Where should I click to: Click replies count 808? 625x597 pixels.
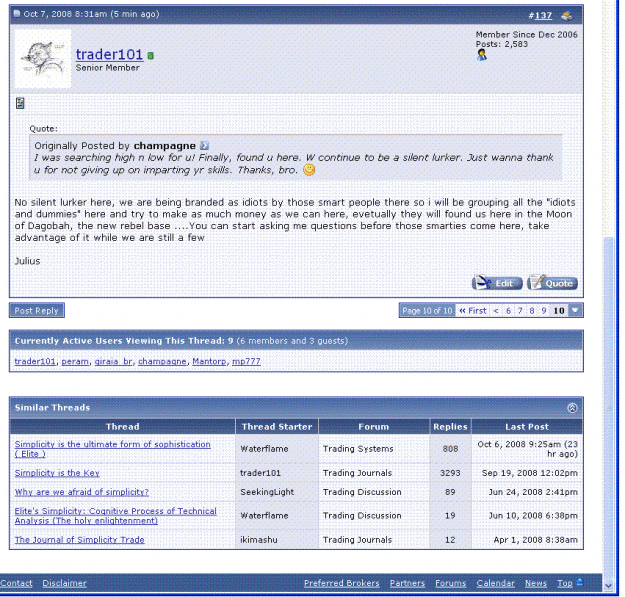coord(450,449)
